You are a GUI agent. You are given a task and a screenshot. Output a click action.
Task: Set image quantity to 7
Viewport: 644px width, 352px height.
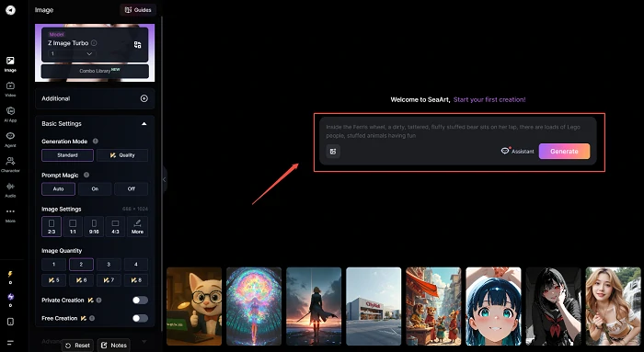click(109, 280)
